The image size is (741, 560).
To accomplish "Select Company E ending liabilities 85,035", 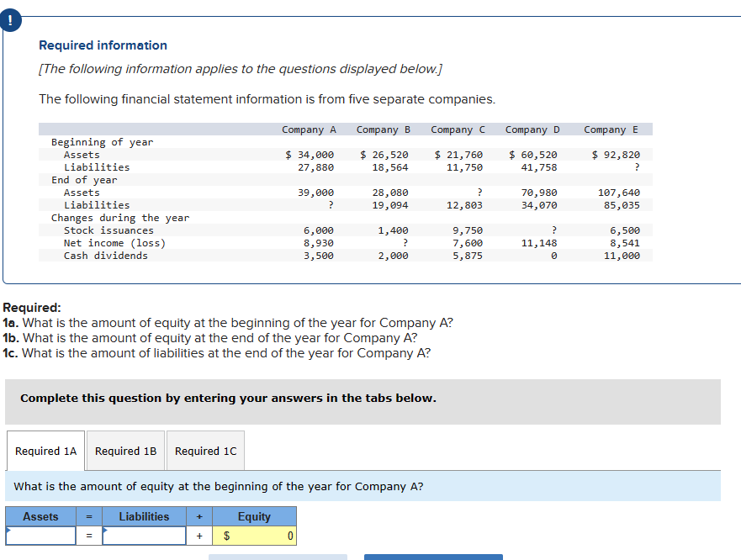I will coord(622,205).
